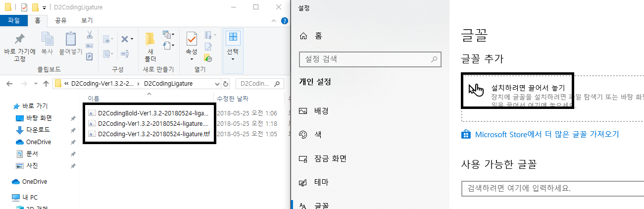Click the 설정 검색 search field
Screen dimensions: 644x209
[370, 59]
